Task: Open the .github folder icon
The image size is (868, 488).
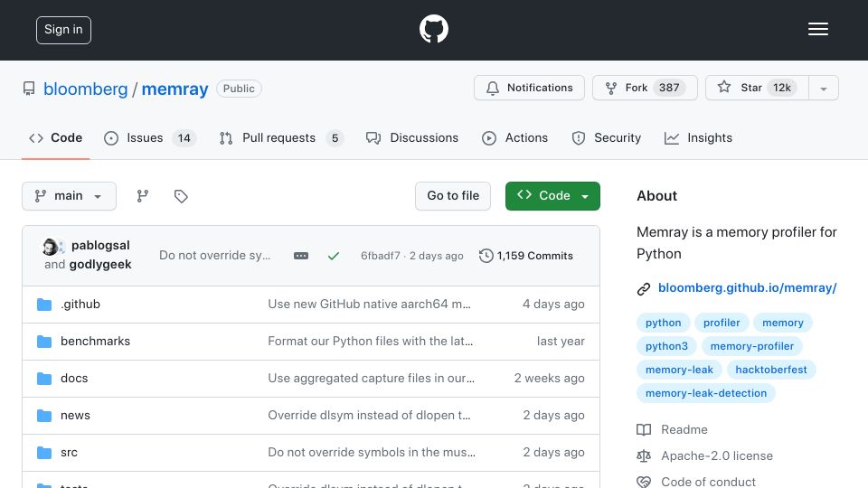Action: pyautogui.click(x=44, y=305)
